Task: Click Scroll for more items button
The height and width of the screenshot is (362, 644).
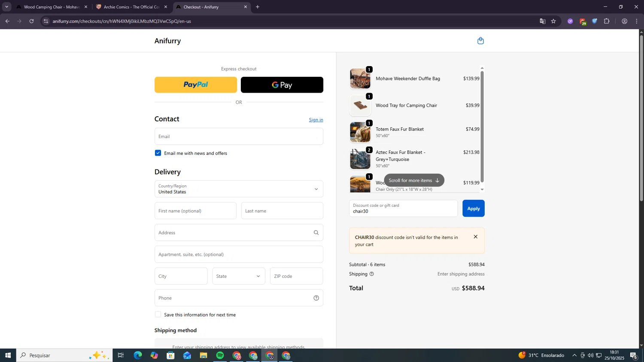Action: (414, 180)
